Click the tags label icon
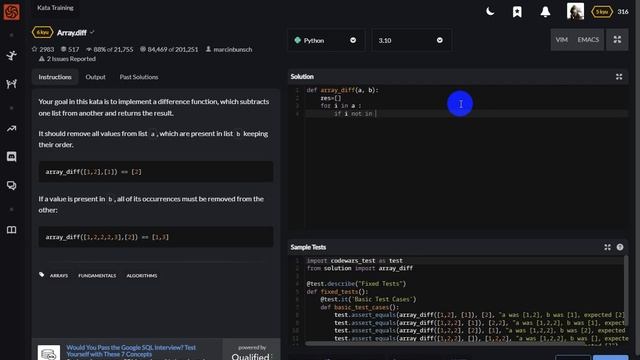Viewport: 640px width, 360px height. coord(42,275)
